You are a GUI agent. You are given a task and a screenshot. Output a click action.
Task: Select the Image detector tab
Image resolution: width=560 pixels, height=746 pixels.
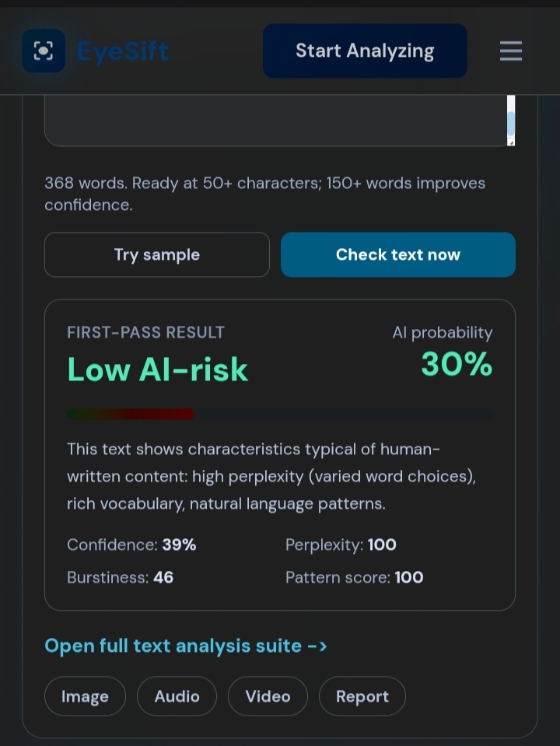click(85, 696)
